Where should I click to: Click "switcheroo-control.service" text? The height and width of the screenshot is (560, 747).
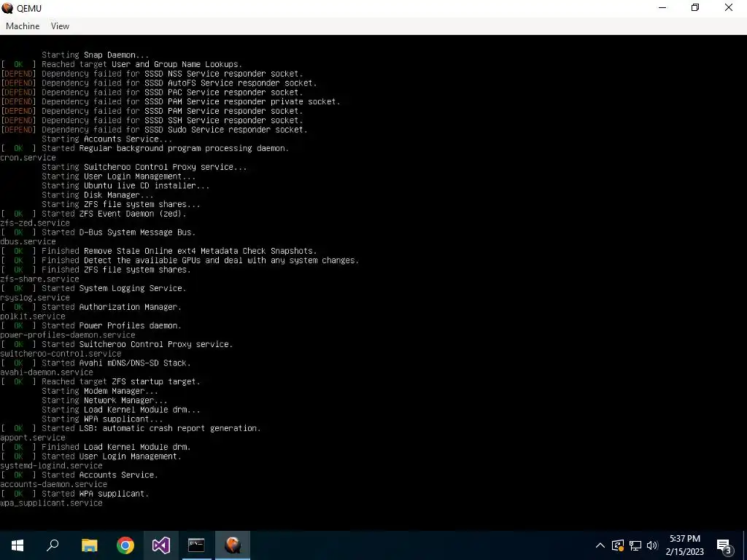pos(61,354)
